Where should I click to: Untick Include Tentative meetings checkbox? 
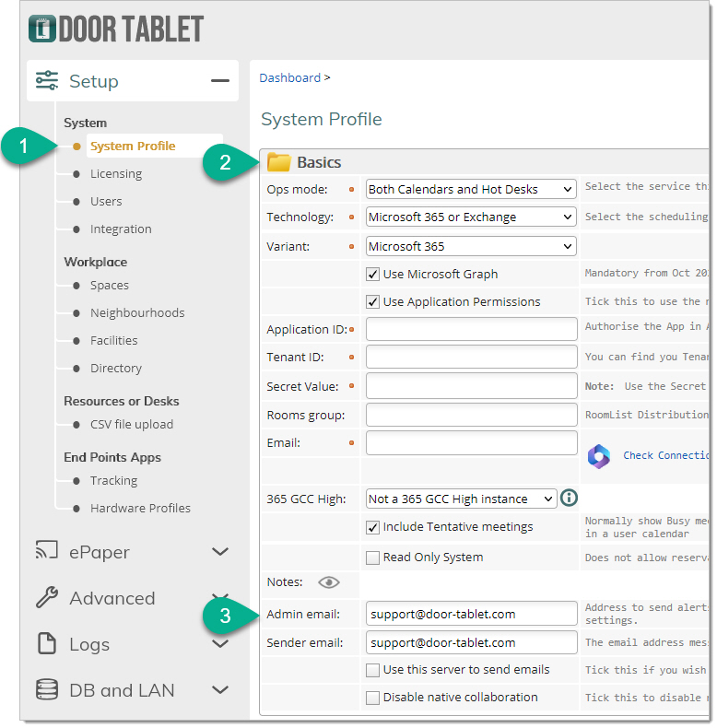pos(372,528)
